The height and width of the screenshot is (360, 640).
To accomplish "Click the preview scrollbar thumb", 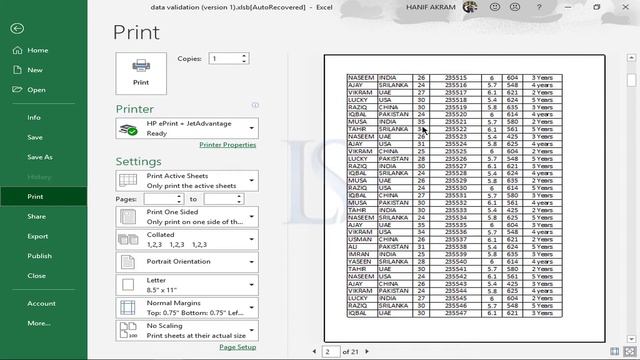I will click(x=631, y=80).
